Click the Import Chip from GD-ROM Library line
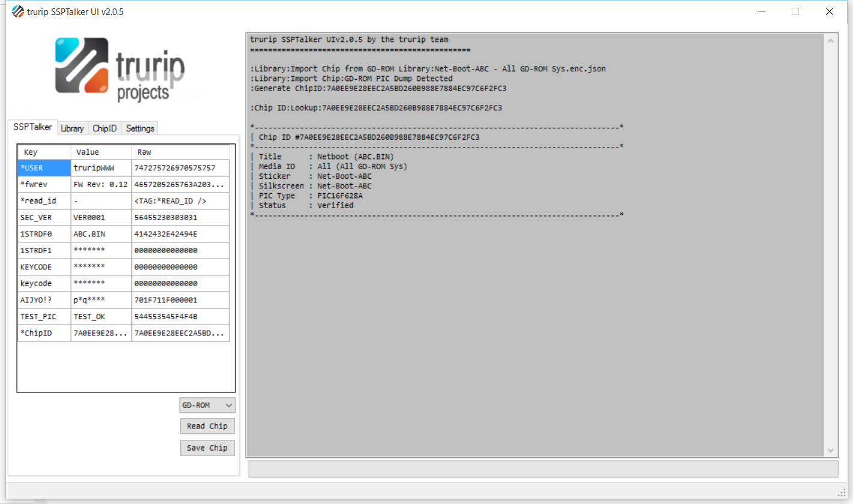The height and width of the screenshot is (504, 853). [x=428, y=68]
